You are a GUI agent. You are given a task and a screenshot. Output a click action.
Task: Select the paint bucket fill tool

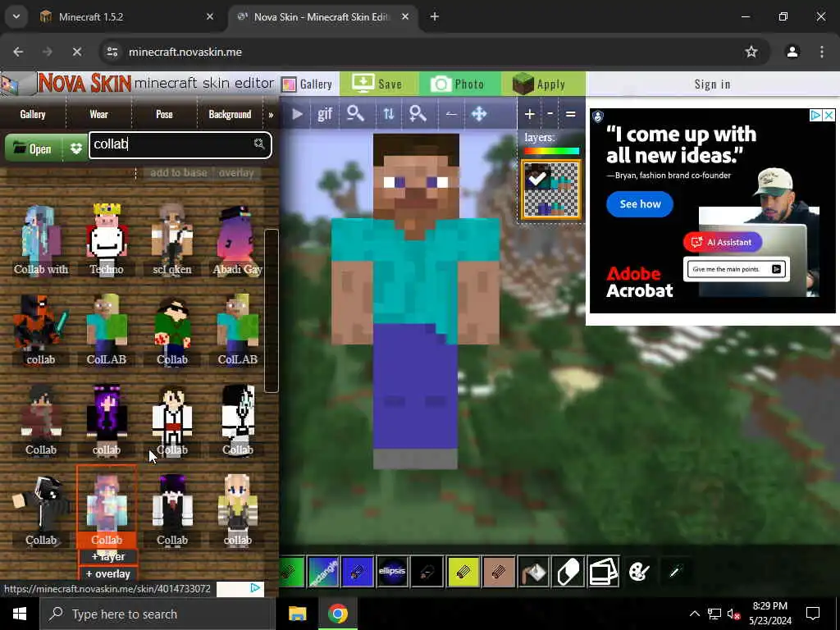(x=533, y=572)
